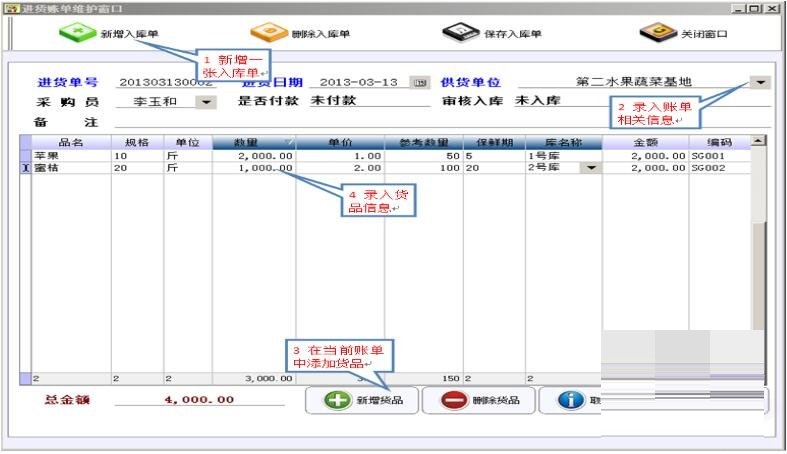Click the 品名 column header
Screen dimensions: 787x454
point(71,142)
